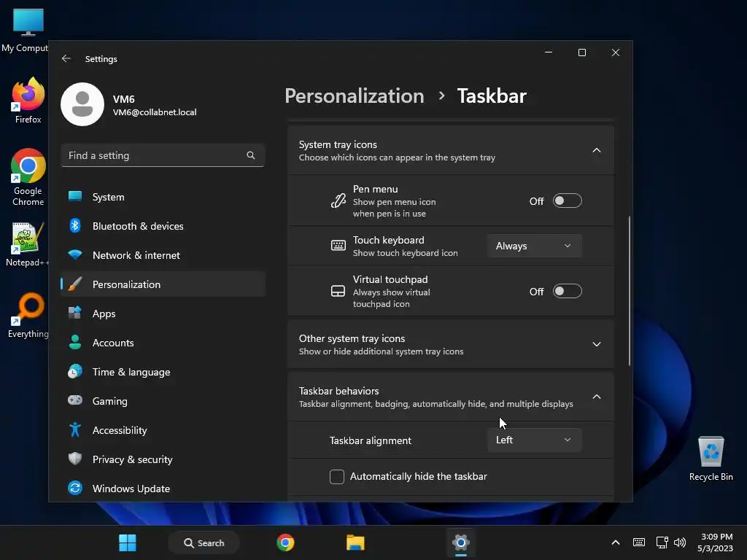Turn on the Virtual touchpad toggle
The height and width of the screenshot is (560, 747).
coord(567,291)
